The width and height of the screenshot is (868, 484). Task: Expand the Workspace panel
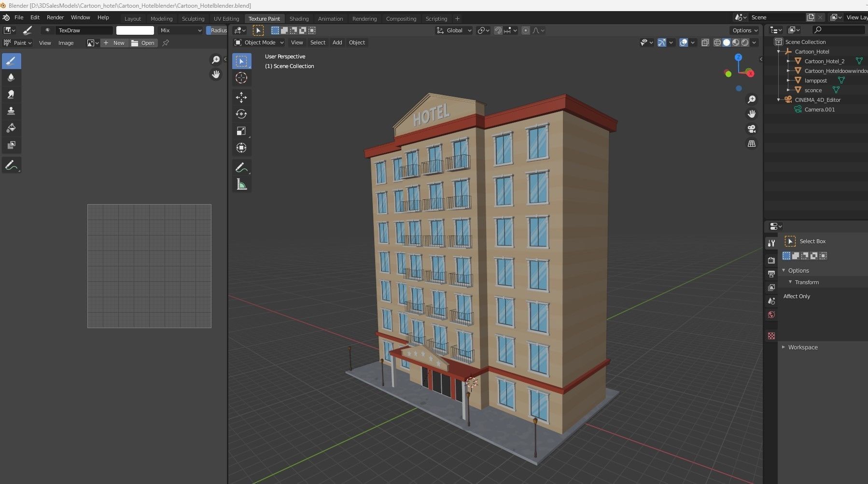[784, 347]
